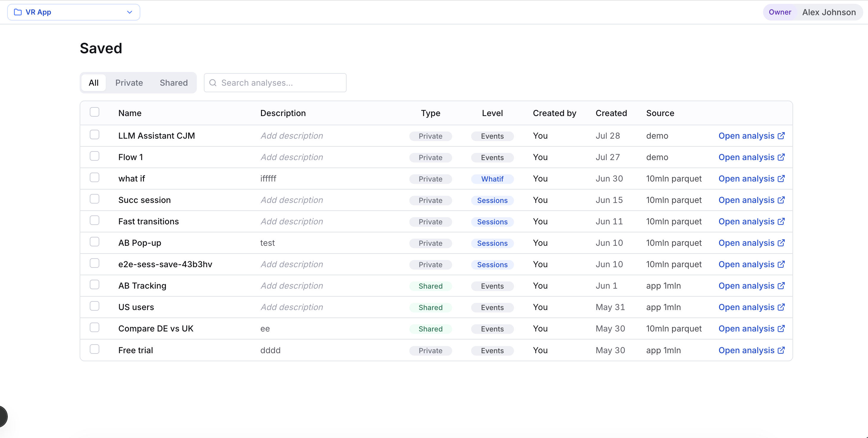Image resolution: width=868 pixels, height=438 pixels.
Task: Switch to the Private filter tab
Action: click(129, 83)
